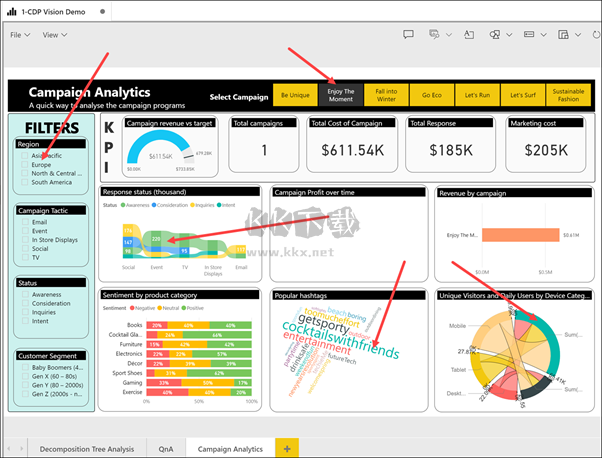This screenshot has height=458, width=602.
Task: Check the Asia Pacific region filter
Action: (25, 155)
